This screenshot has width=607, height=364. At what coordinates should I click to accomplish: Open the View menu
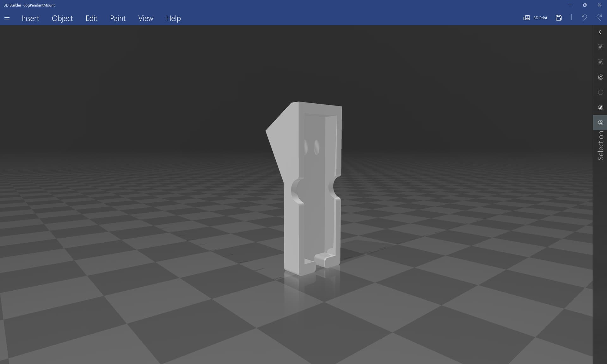point(146,18)
